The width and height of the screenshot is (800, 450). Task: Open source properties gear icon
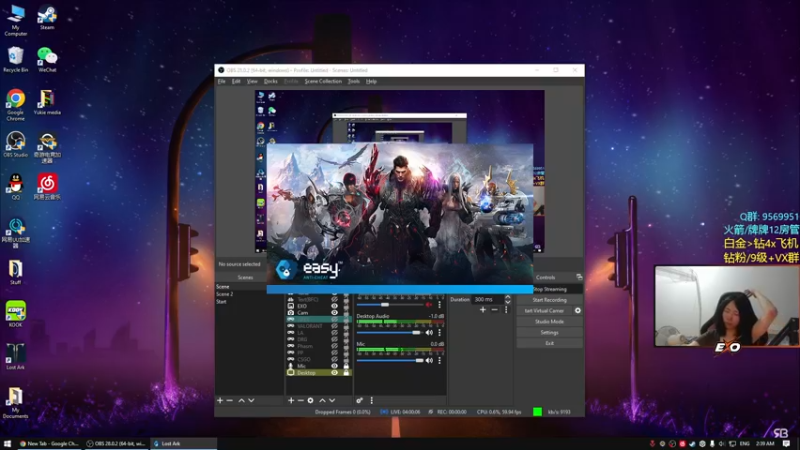310,401
